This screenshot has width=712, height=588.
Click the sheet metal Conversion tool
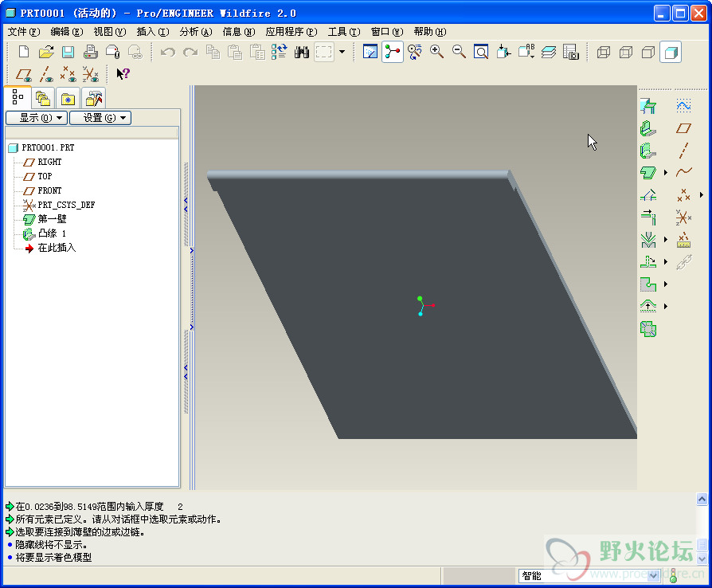tap(648, 106)
